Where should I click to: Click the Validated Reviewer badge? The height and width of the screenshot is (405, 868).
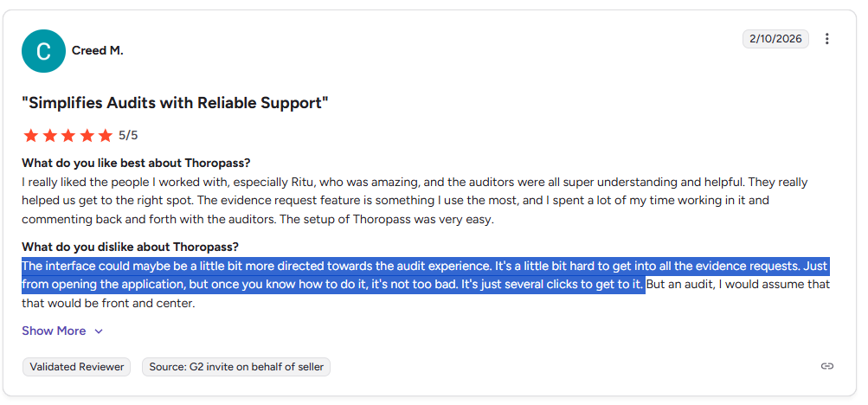(76, 367)
